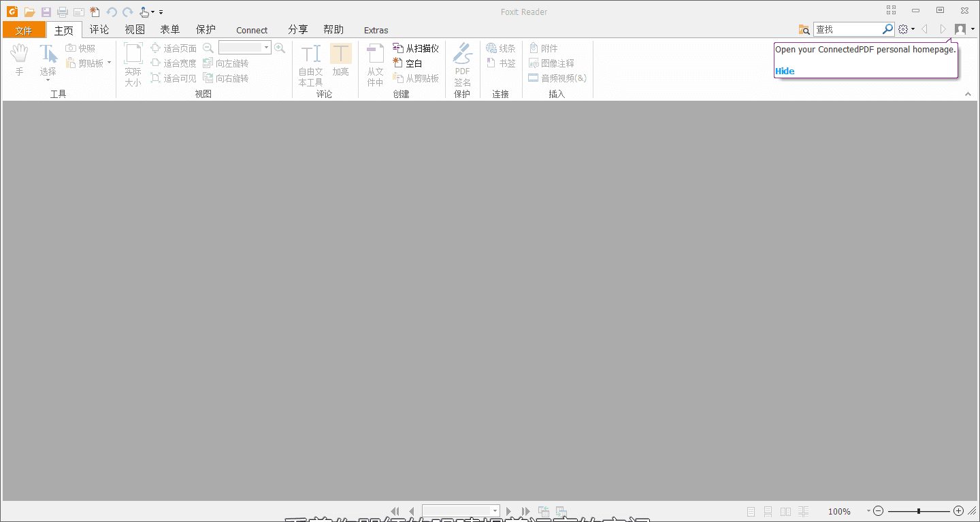Select the Highlight (加亮) tool
Screen dimensions: 980x522
pyautogui.click(x=340, y=61)
